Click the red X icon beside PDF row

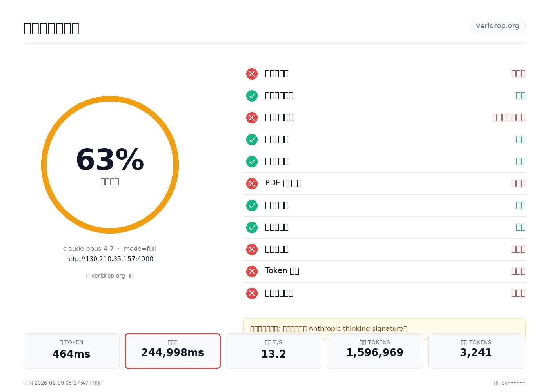(252, 183)
